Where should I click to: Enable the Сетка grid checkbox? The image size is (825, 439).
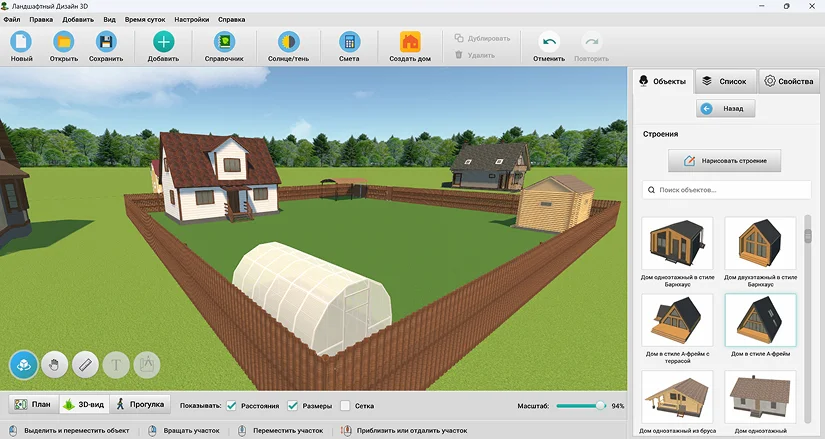pos(345,405)
